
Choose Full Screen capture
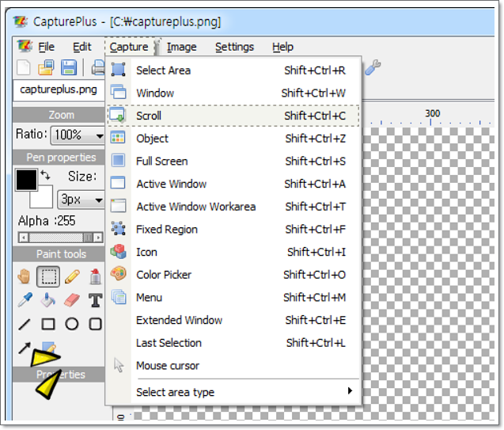coord(233,161)
